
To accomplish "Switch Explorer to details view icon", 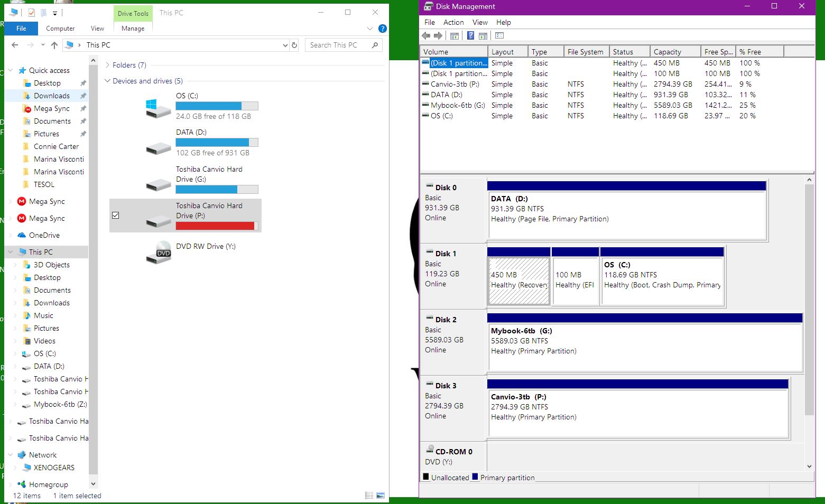I will tap(369, 496).
